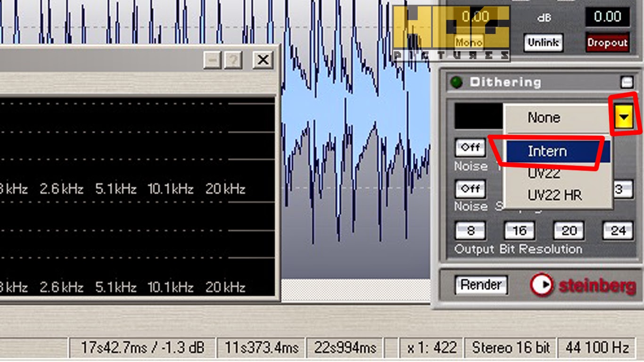The height and width of the screenshot is (362, 644).
Task: Click the Steinberg logo
Action: (x=583, y=285)
